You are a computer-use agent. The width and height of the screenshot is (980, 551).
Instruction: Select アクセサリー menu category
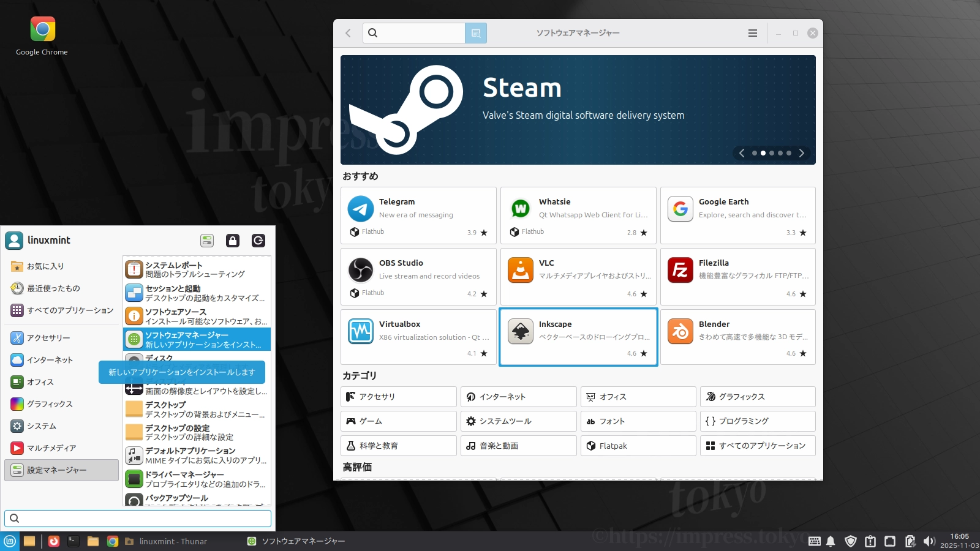(x=61, y=338)
